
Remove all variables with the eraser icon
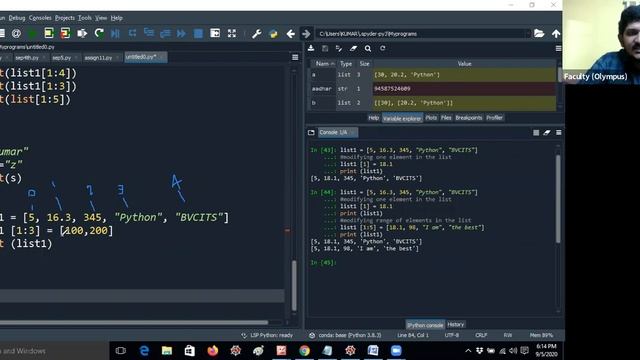click(353, 49)
